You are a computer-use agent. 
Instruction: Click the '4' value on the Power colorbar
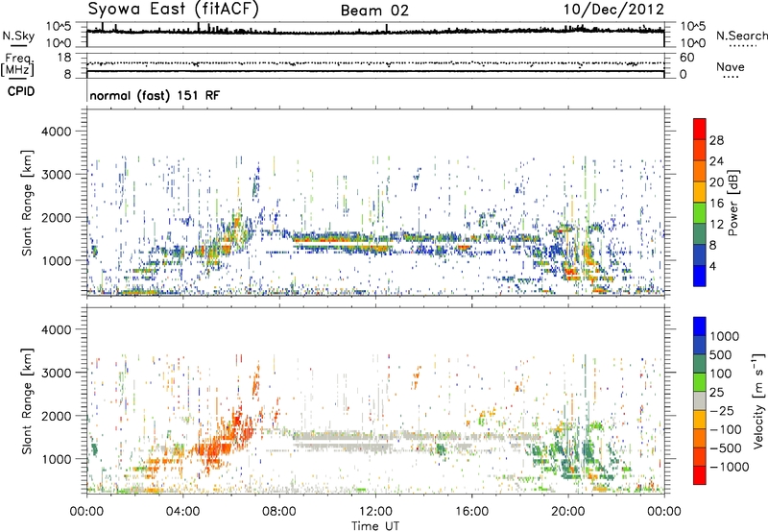713,266
